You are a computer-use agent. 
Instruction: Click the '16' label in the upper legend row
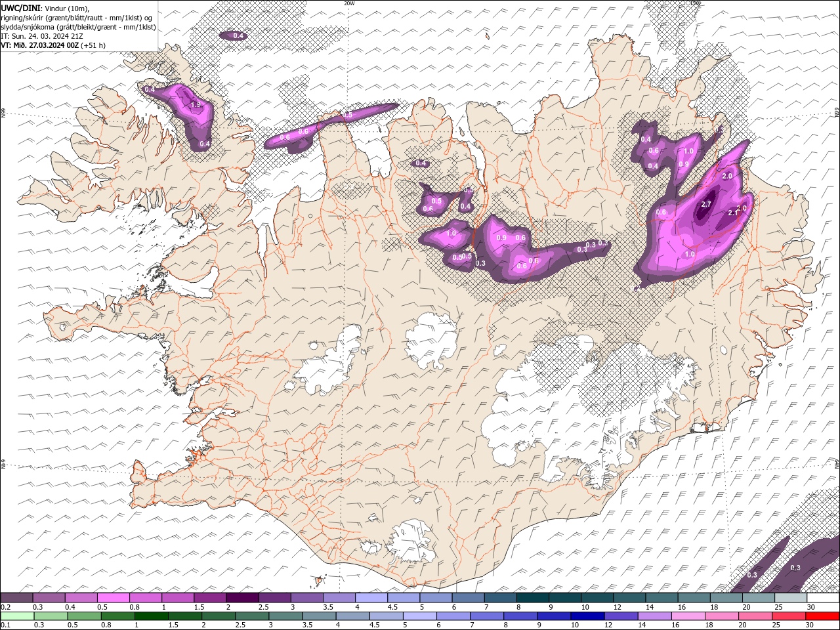pos(682,607)
